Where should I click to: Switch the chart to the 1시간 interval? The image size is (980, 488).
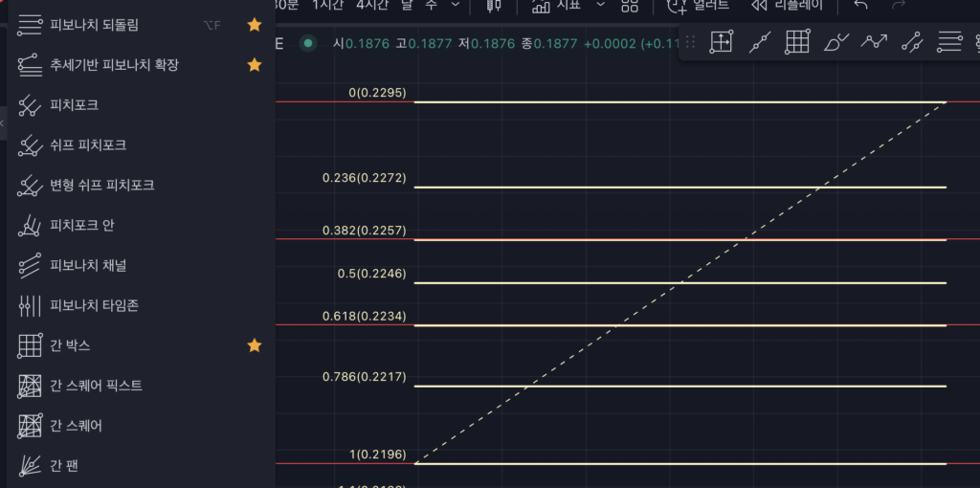pos(327,5)
